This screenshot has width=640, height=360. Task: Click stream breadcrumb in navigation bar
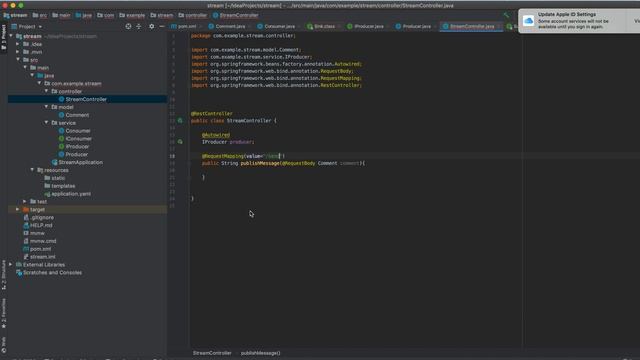pyautogui.click(x=15, y=15)
